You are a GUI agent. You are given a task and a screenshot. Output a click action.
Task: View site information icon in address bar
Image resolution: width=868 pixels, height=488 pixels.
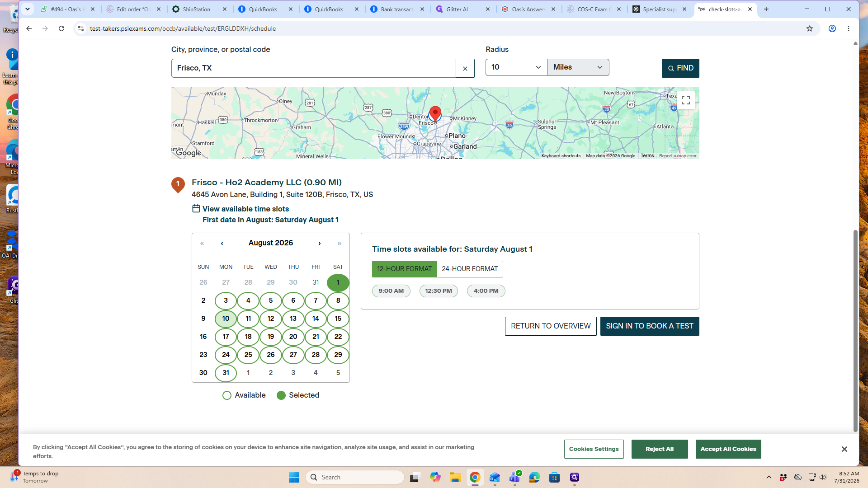click(80, 28)
